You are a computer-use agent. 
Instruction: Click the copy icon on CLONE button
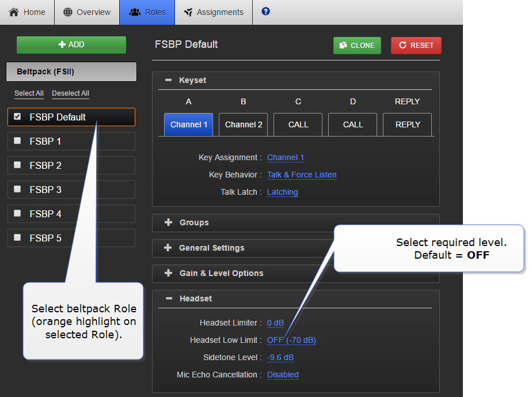click(x=343, y=45)
